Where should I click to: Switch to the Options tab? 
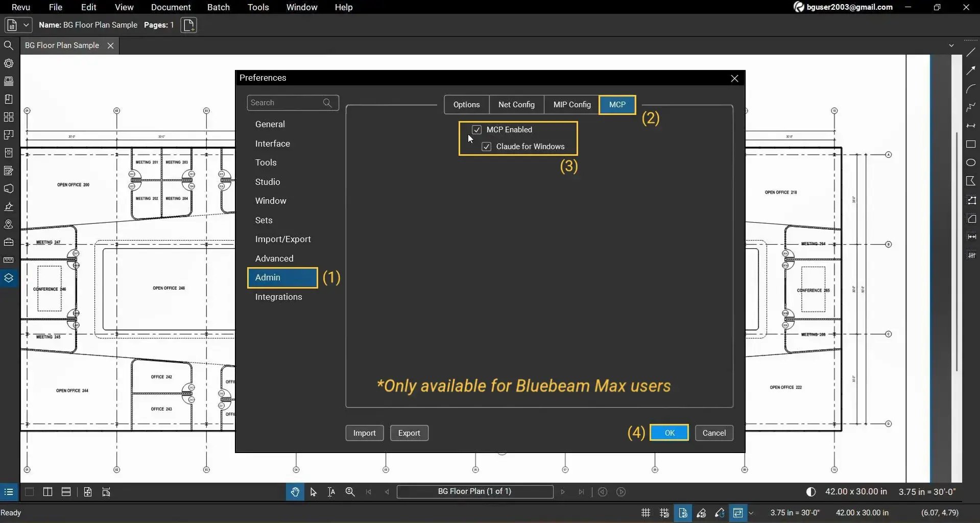pos(466,105)
